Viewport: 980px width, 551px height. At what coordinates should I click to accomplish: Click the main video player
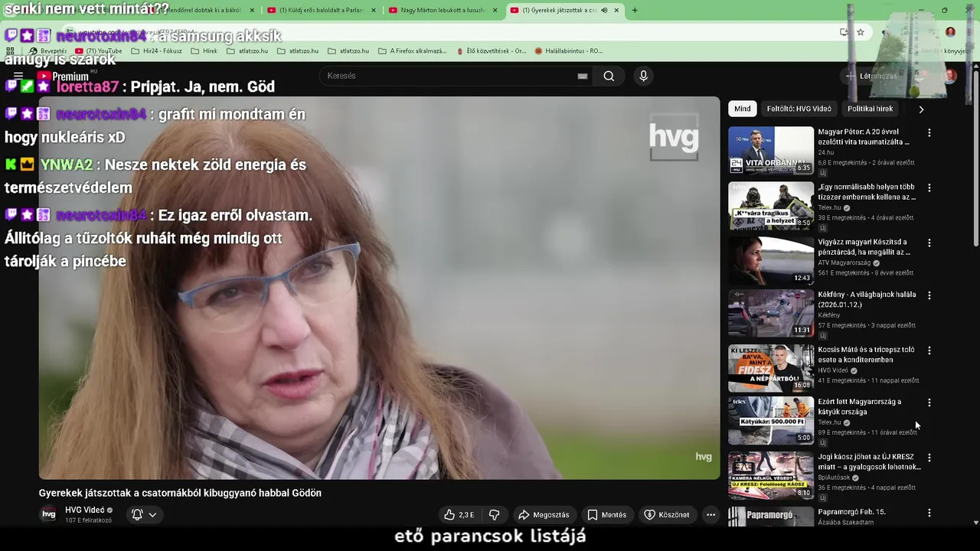click(x=379, y=288)
